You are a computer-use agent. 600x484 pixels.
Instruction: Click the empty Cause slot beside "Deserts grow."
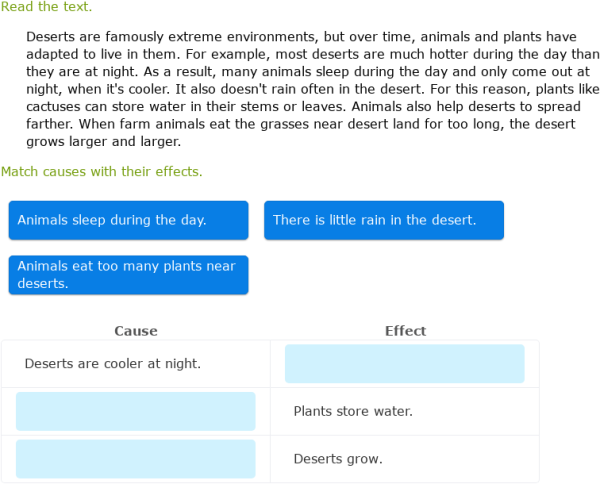(x=136, y=459)
